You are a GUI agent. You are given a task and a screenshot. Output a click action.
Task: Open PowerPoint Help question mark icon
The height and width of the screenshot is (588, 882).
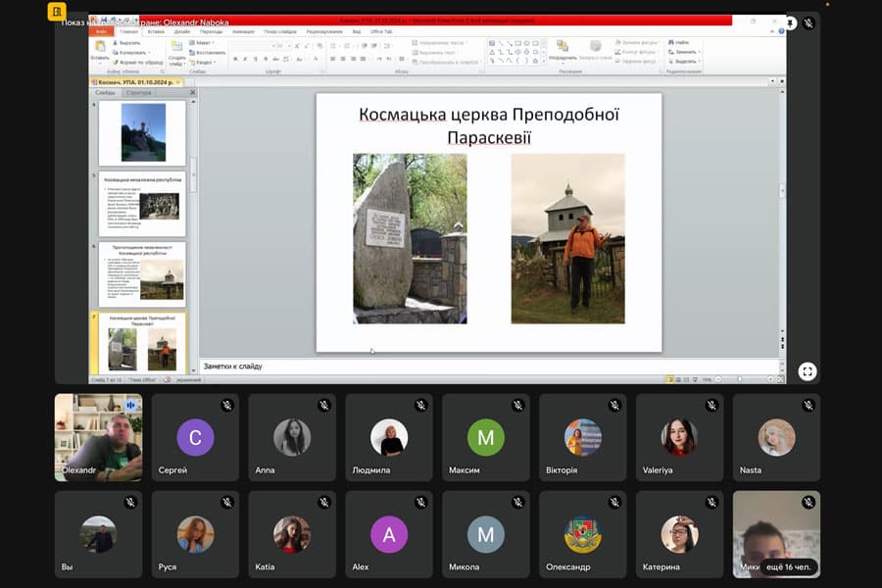pos(780,31)
